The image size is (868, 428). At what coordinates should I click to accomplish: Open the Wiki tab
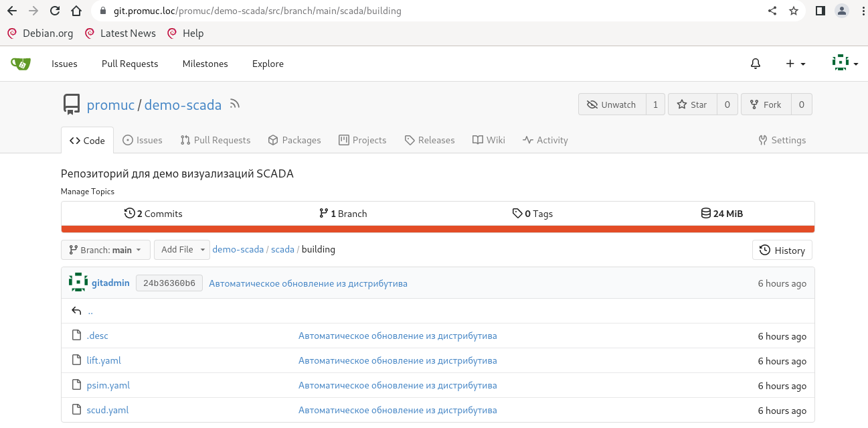click(x=489, y=140)
